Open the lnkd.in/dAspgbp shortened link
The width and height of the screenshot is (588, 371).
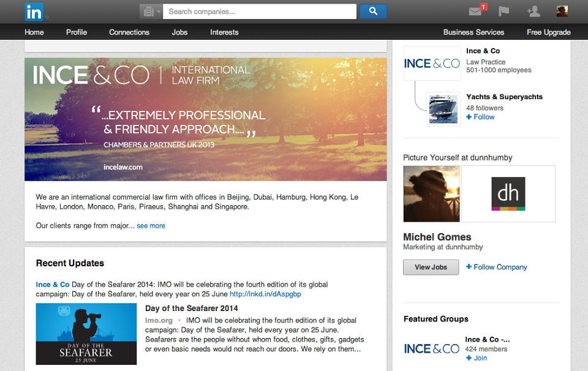click(265, 294)
